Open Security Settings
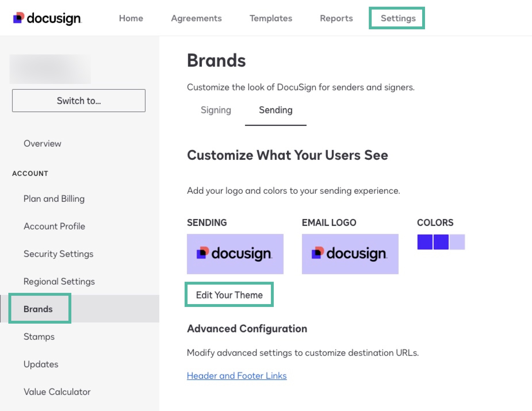This screenshot has height=411, width=532. (x=58, y=254)
